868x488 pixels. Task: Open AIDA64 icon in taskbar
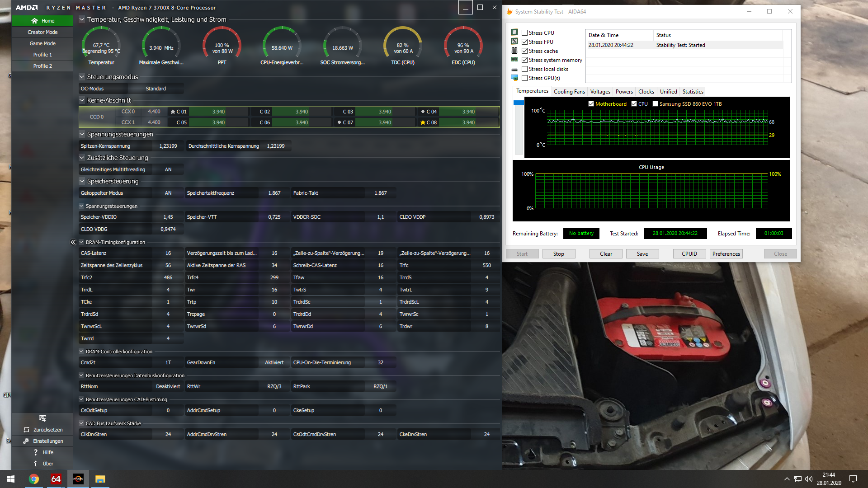point(56,479)
